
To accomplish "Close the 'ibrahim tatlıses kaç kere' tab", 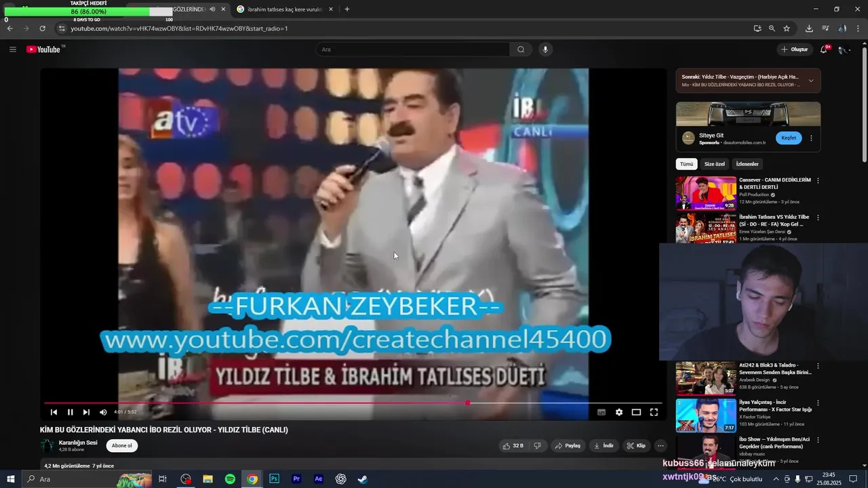I will point(331,9).
